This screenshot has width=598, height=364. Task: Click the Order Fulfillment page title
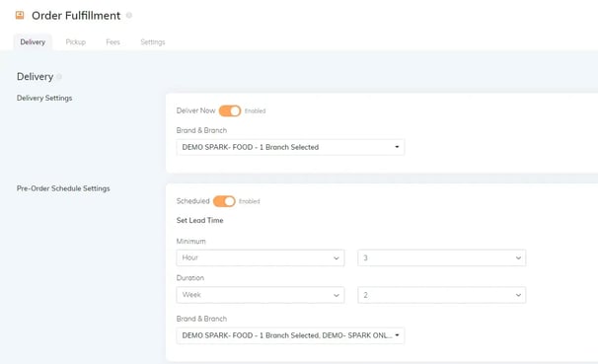coord(76,16)
